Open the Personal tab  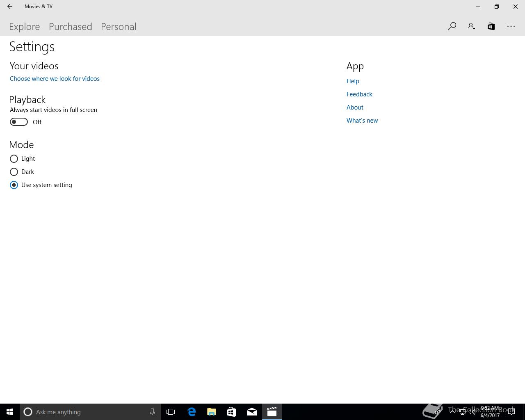point(119,27)
